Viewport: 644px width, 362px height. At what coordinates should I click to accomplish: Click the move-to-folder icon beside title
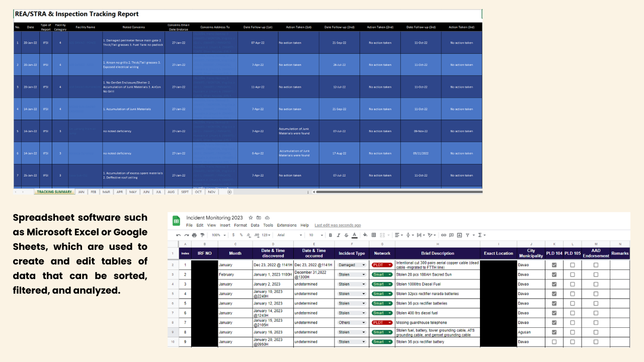[x=259, y=218]
